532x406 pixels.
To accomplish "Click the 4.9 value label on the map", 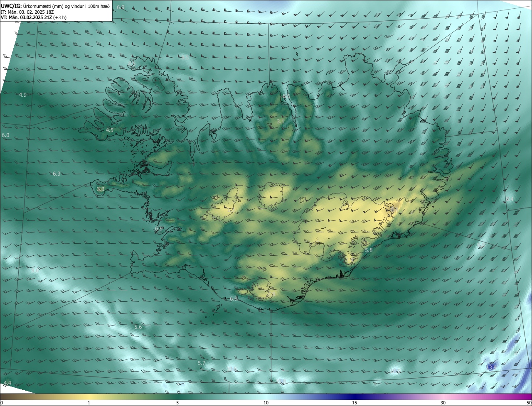I will point(23,95).
